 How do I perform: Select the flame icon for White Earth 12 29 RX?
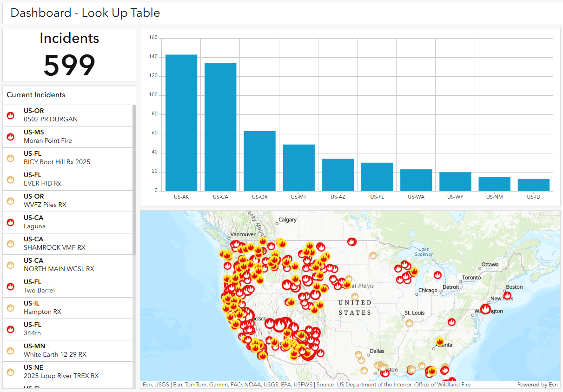click(x=10, y=350)
